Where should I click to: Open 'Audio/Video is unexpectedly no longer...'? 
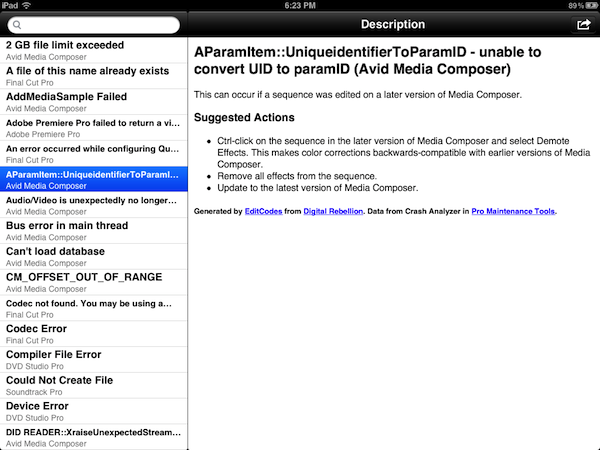(x=94, y=205)
